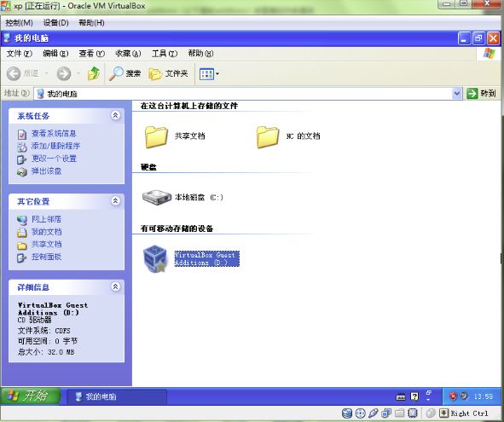Image resolution: width=504 pixels, height=422 pixels.
Task: Open the Views layout button
Action: (x=206, y=74)
